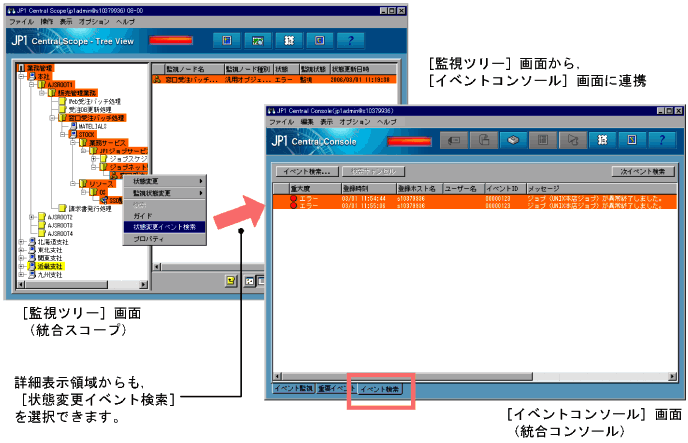Click the greyed tag icon in Central Console toolbar
688x443 pixels.
pyautogui.click(x=454, y=140)
